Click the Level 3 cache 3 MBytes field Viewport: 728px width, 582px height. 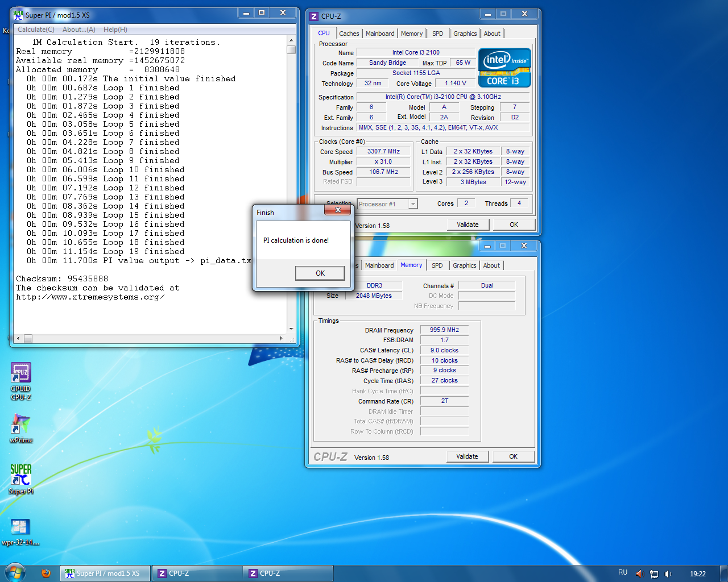pos(473,182)
